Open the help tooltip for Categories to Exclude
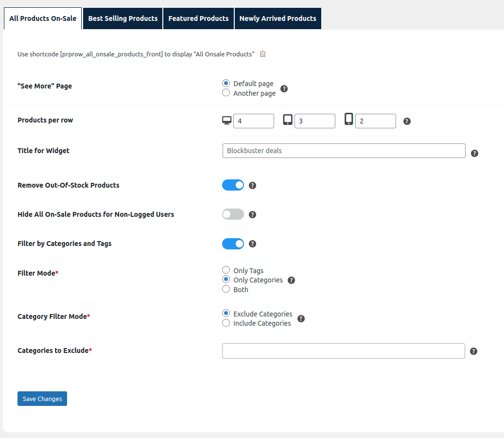 [x=473, y=350]
